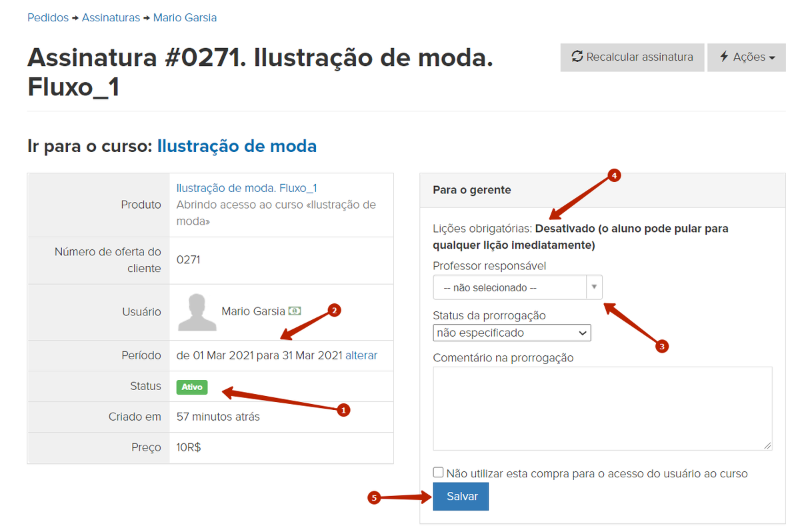Screen dimensions: 800x532
Task: Click the refresh icon in Recalcular assinatura
Action: click(577, 57)
